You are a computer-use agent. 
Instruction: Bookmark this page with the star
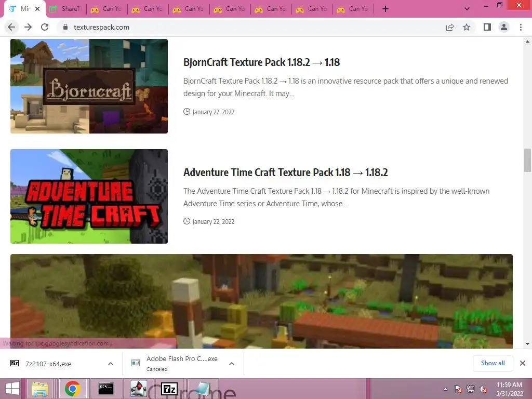pyautogui.click(x=467, y=27)
